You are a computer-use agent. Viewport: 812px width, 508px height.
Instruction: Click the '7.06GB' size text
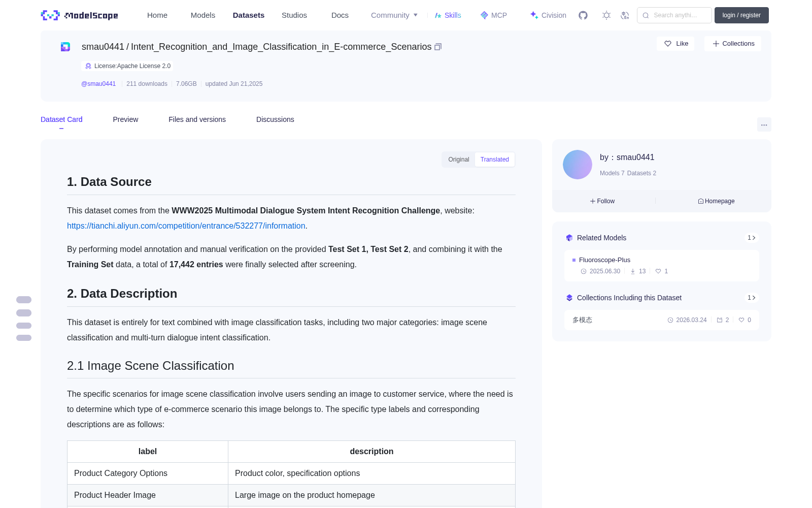click(186, 84)
